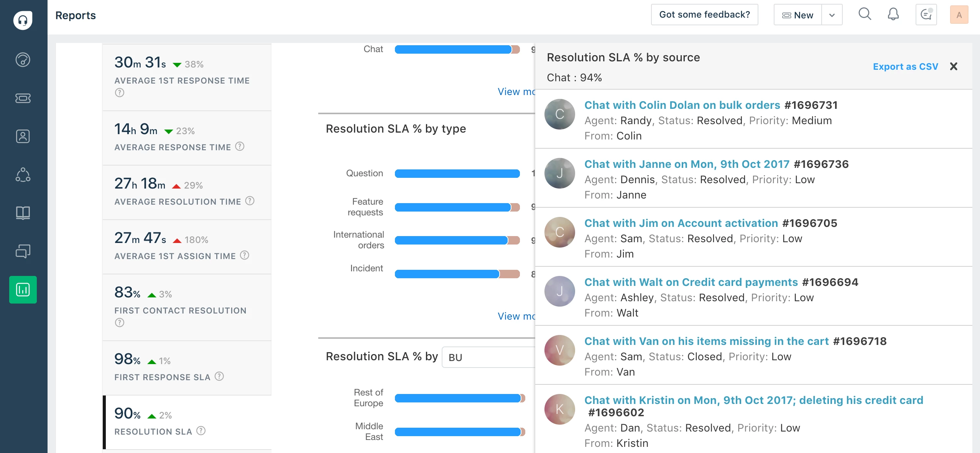980x453 pixels.
Task: Click help icon beside Resolution SLA
Action: pos(201,431)
